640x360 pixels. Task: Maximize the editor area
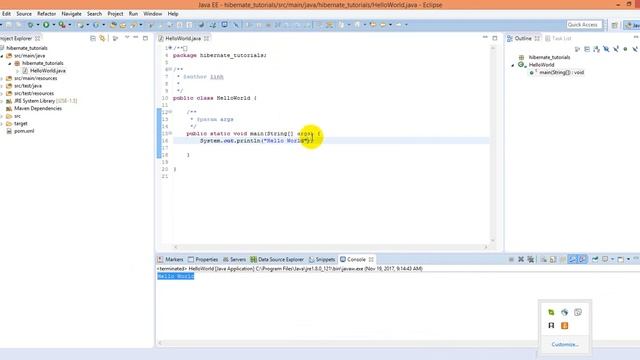coord(495,38)
